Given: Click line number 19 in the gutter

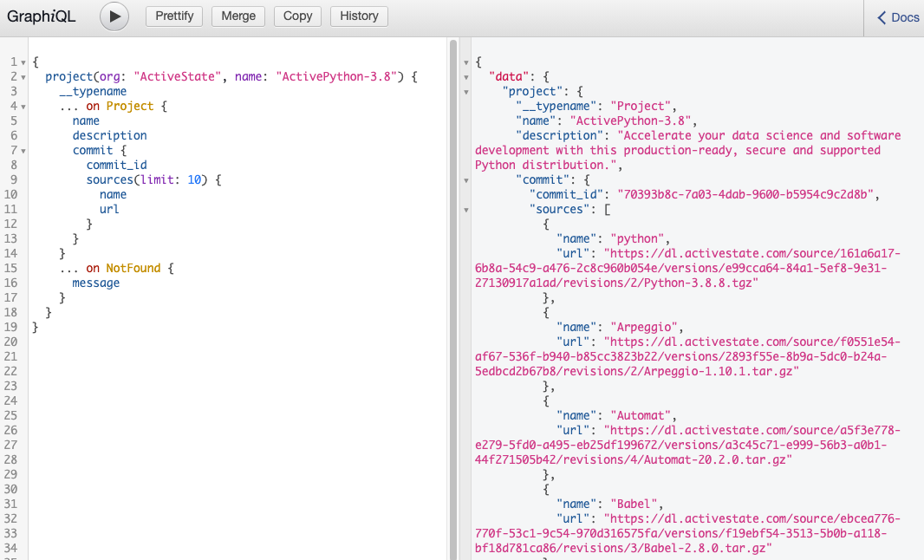Looking at the screenshot, I should click(10, 327).
